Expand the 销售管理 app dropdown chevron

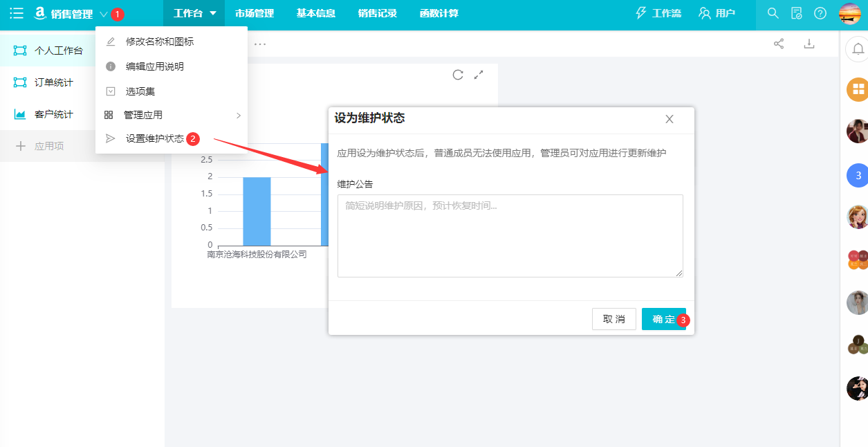[x=104, y=14]
